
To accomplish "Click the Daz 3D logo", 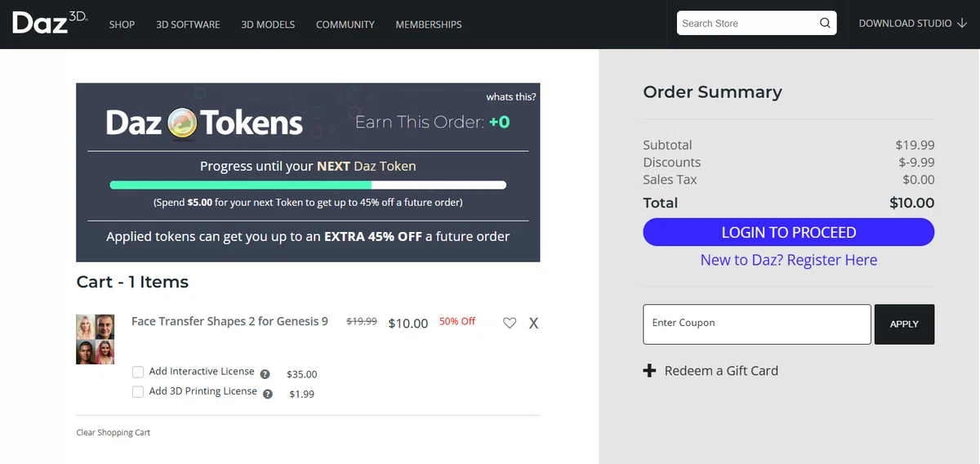I will [50, 22].
